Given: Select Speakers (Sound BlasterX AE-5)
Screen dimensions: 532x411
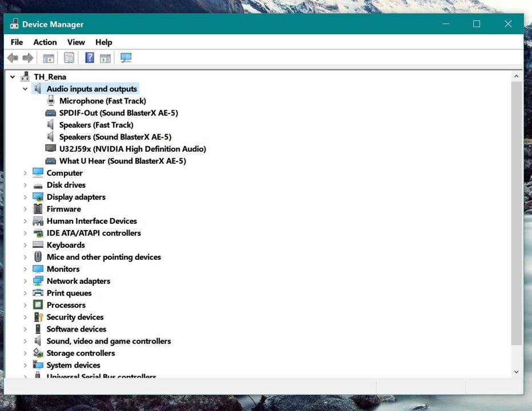Looking at the screenshot, I should pyautogui.click(x=115, y=137).
